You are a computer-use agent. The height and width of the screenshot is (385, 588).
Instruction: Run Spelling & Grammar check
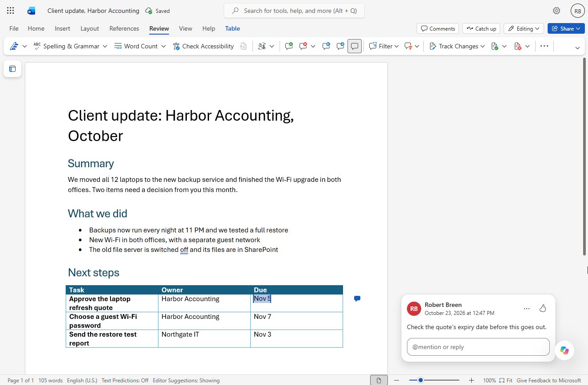tap(66, 46)
